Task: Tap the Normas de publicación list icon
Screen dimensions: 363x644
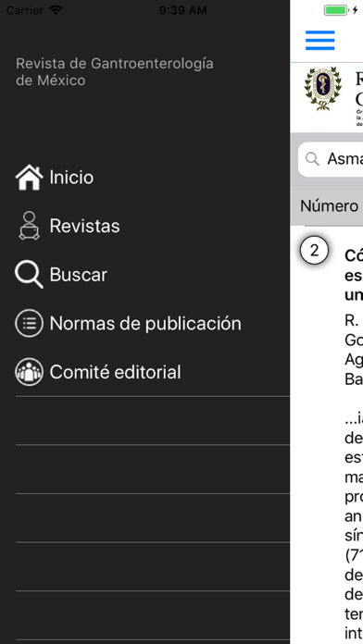Action: (x=29, y=323)
